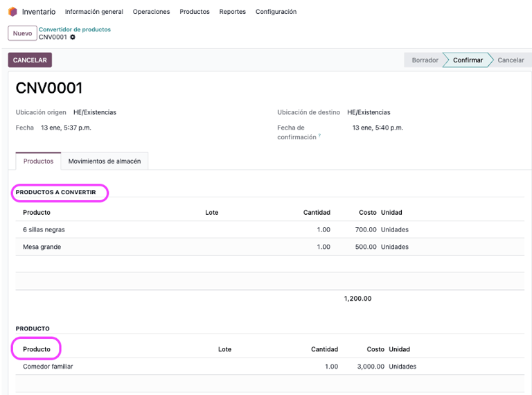Open the Configuración menu

(x=276, y=12)
